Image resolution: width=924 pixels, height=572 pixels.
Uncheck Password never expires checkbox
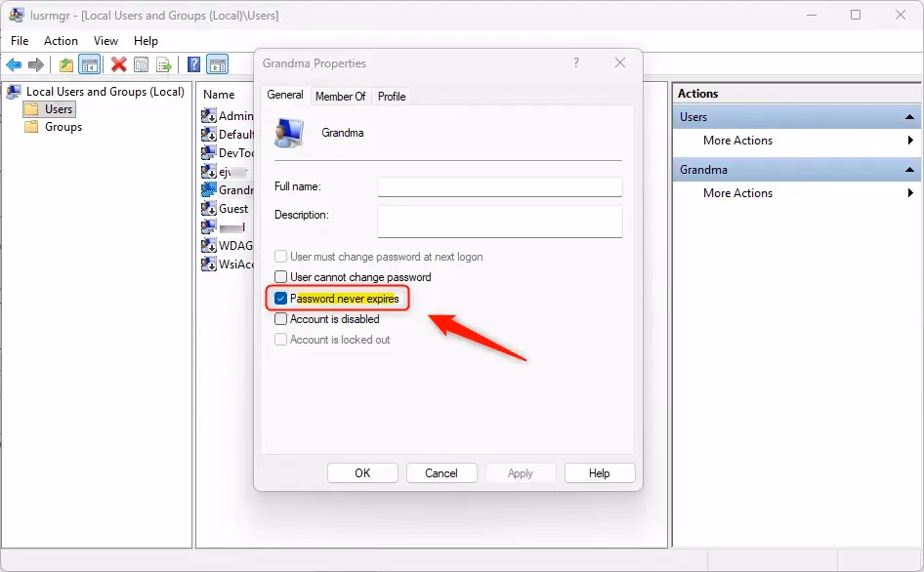click(281, 299)
